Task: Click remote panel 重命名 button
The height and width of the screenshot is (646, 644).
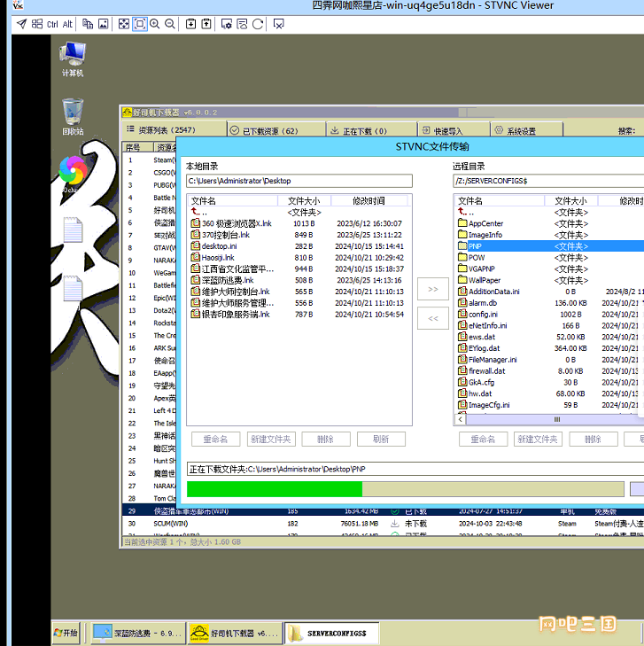Action: (x=484, y=440)
